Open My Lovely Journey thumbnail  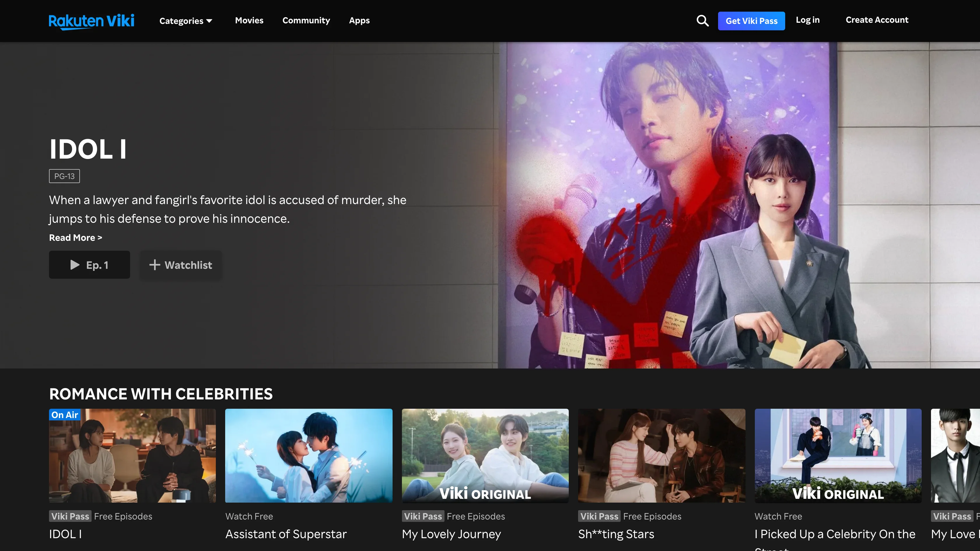485,456
